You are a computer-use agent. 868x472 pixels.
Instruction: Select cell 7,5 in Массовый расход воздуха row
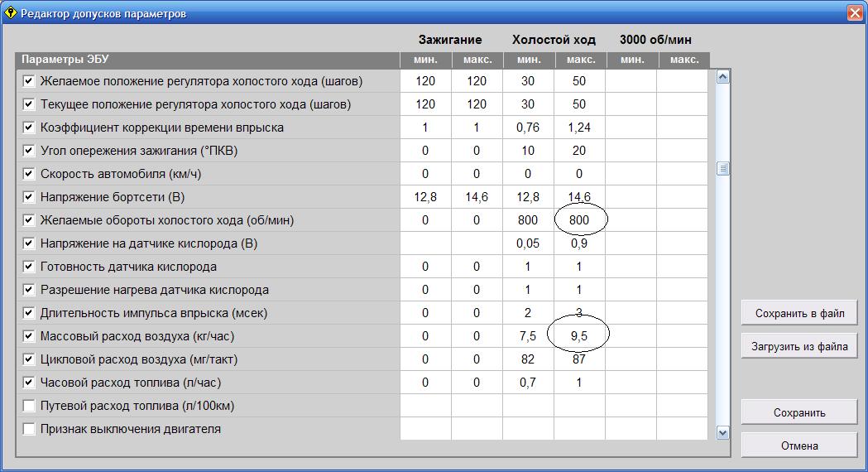[528, 336]
